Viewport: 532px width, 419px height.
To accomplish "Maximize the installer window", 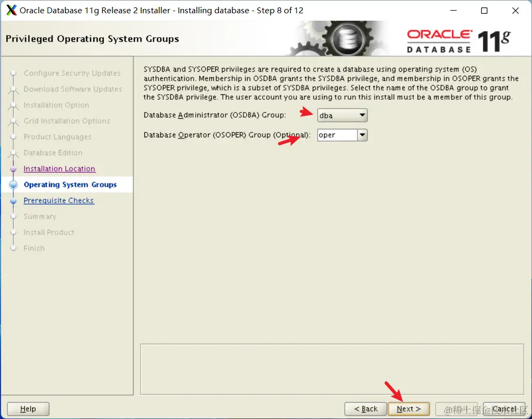I will [x=484, y=11].
